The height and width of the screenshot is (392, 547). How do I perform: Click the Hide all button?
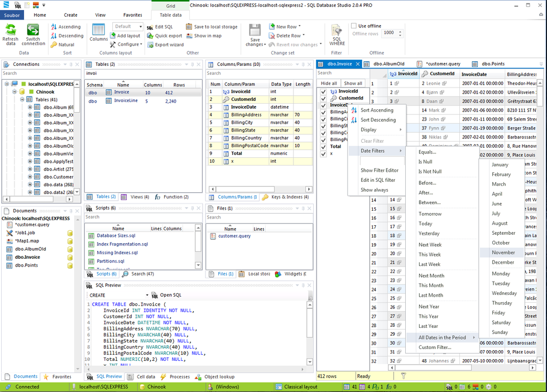[328, 83]
